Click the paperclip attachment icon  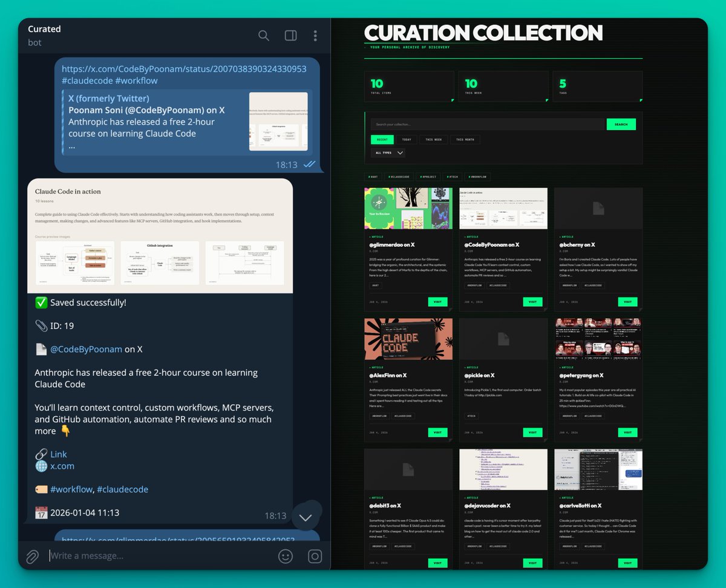(x=31, y=556)
